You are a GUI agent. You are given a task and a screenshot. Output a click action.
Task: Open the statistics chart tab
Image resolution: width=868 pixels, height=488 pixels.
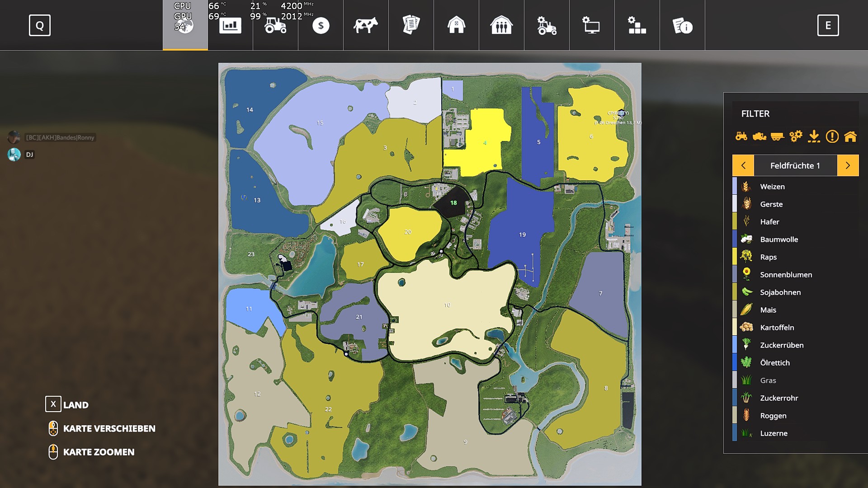coord(230,25)
